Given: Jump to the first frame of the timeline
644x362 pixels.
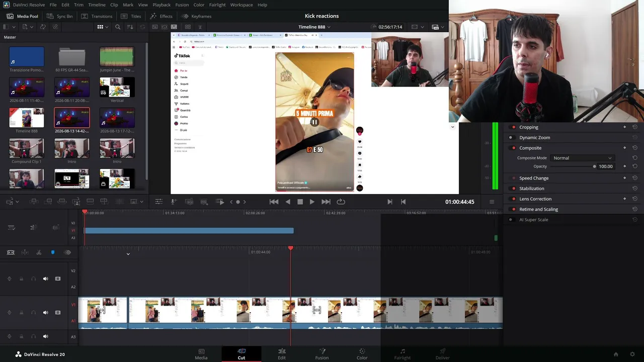Looking at the screenshot, I should [274, 202].
